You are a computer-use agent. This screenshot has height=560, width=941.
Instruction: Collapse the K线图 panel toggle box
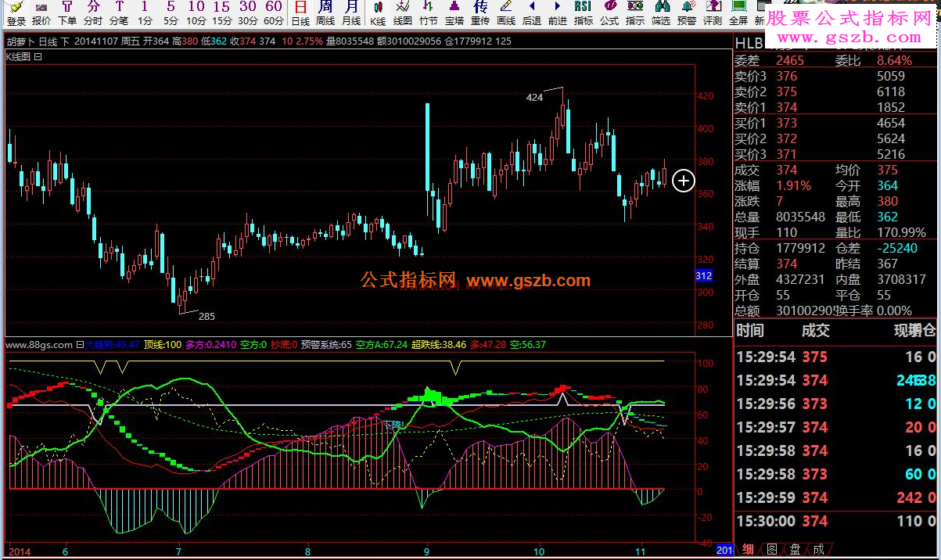[x=38, y=56]
